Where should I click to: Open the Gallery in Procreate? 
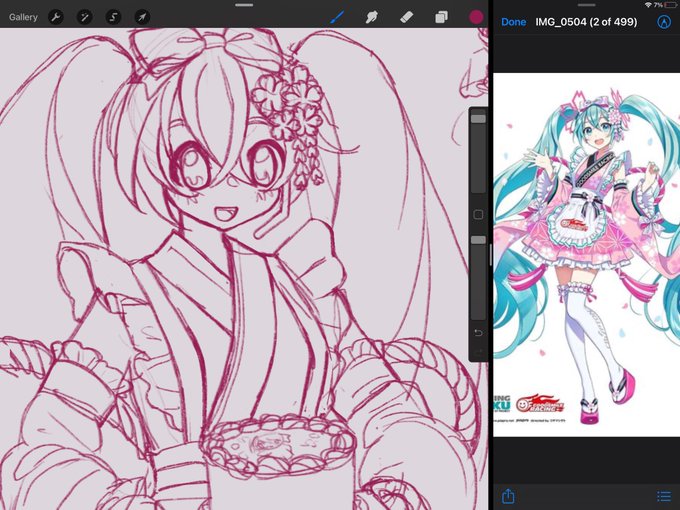point(23,17)
